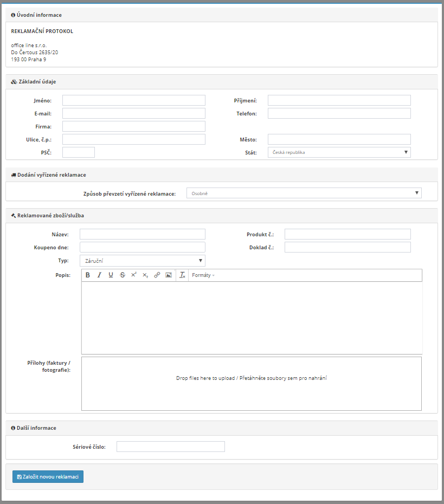Clear formatting in the description editor
Viewport: 444px width, 504px height.
183,275
